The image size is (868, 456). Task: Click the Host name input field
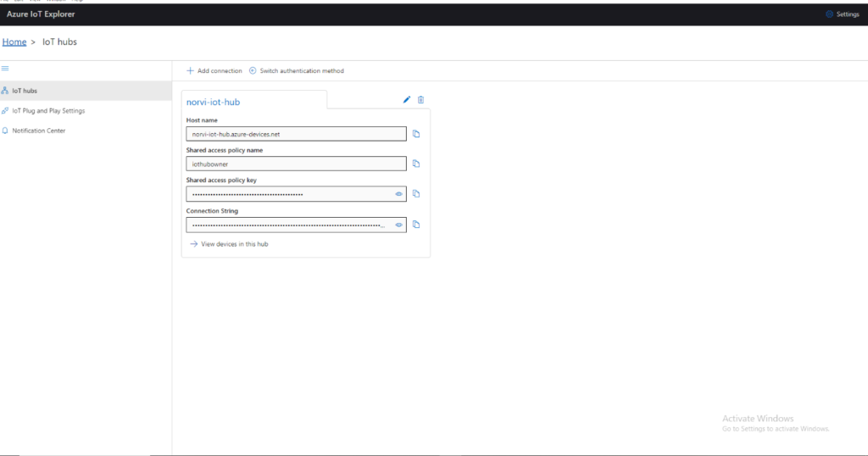[x=296, y=134]
